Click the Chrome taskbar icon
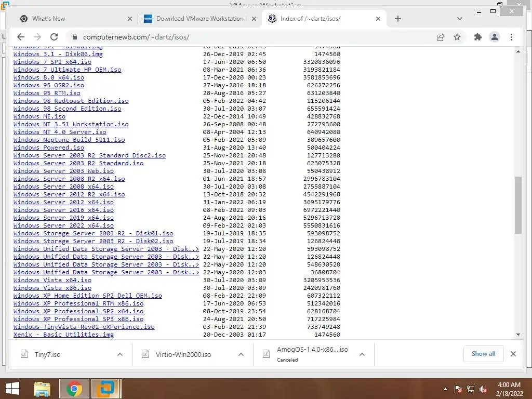 pos(74,389)
